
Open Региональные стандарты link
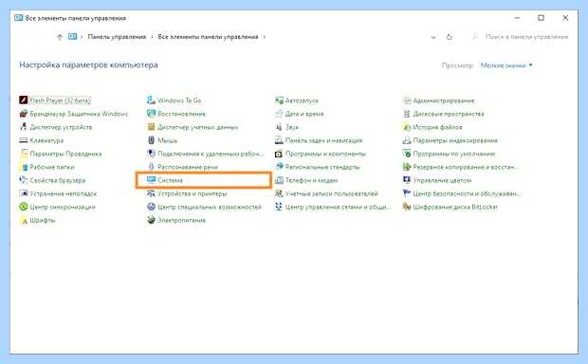322,167
